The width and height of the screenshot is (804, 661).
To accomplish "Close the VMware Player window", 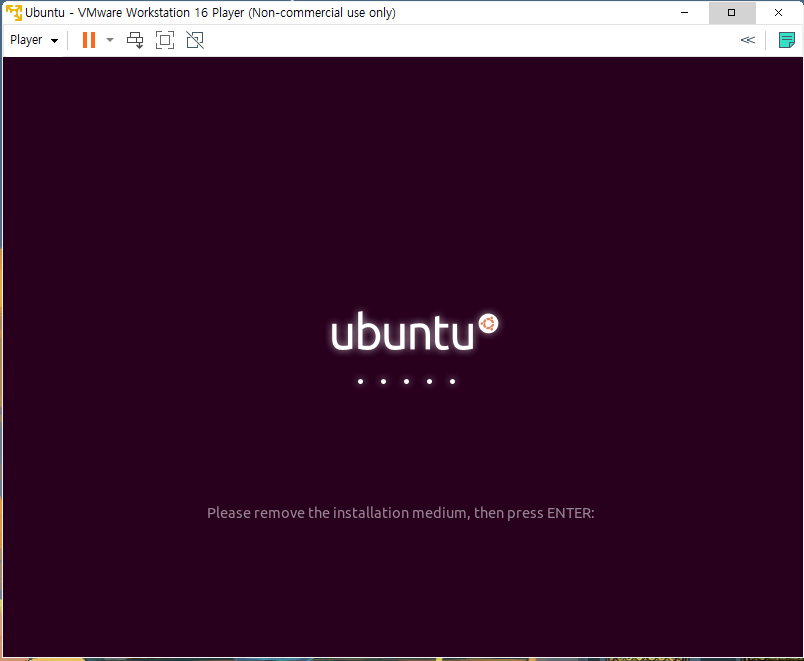I will pos(778,12).
